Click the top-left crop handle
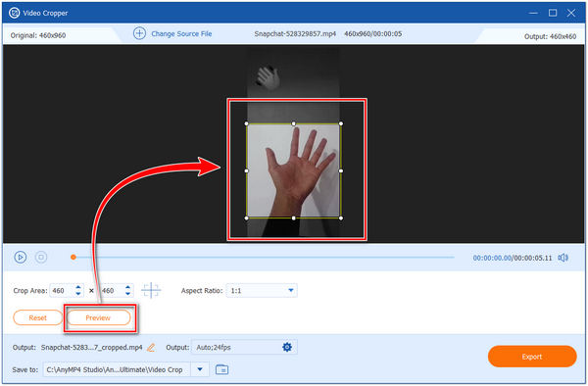This screenshot has height=386, width=588. click(x=246, y=123)
